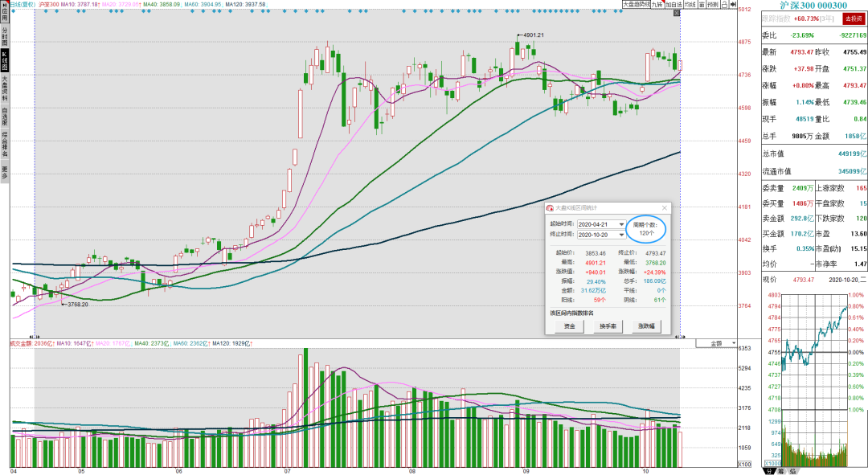This screenshot has height=475, width=868.
Task: Click the lock icon in chart toolbar
Action: 725,4
